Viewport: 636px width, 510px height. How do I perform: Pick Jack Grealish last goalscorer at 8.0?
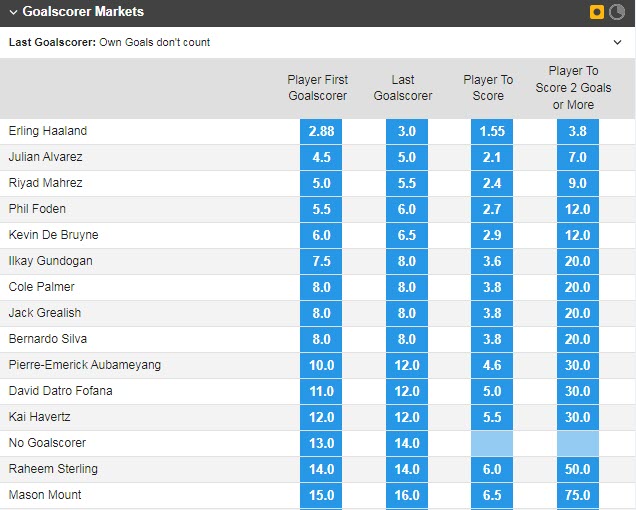tap(407, 313)
